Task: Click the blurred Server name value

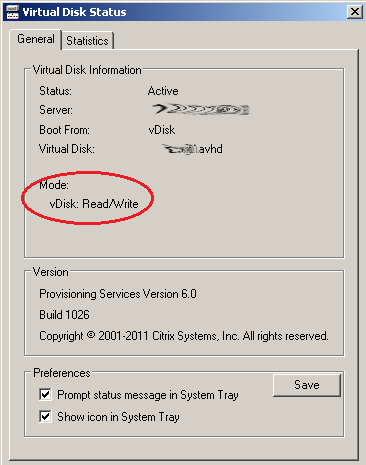Action: (201, 109)
